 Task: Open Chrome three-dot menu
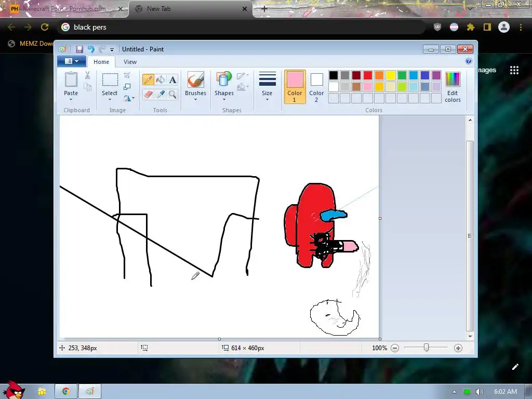[521, 27]
